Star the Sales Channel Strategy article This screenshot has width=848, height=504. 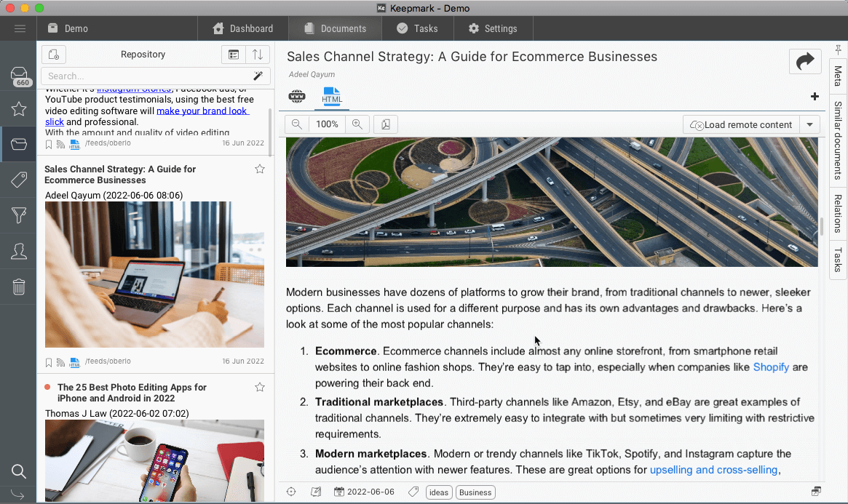pos(260,169)
